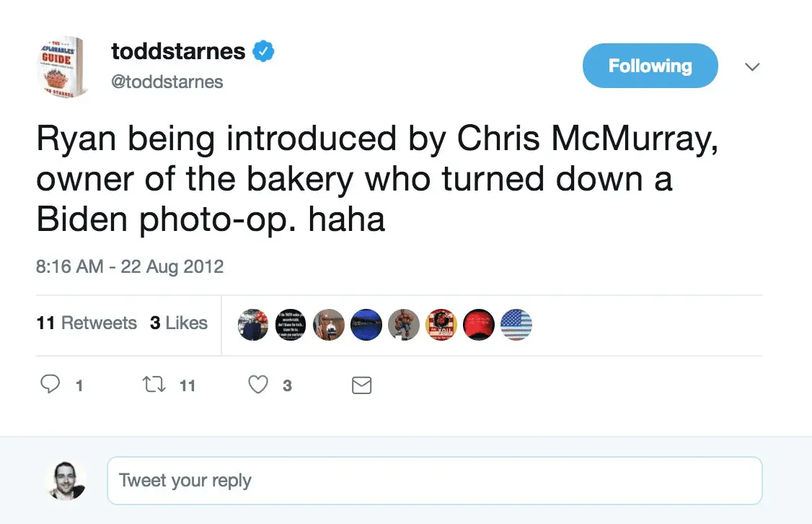Click the American flag avatar
Screen dimensions: 812x524
[516, 325]
